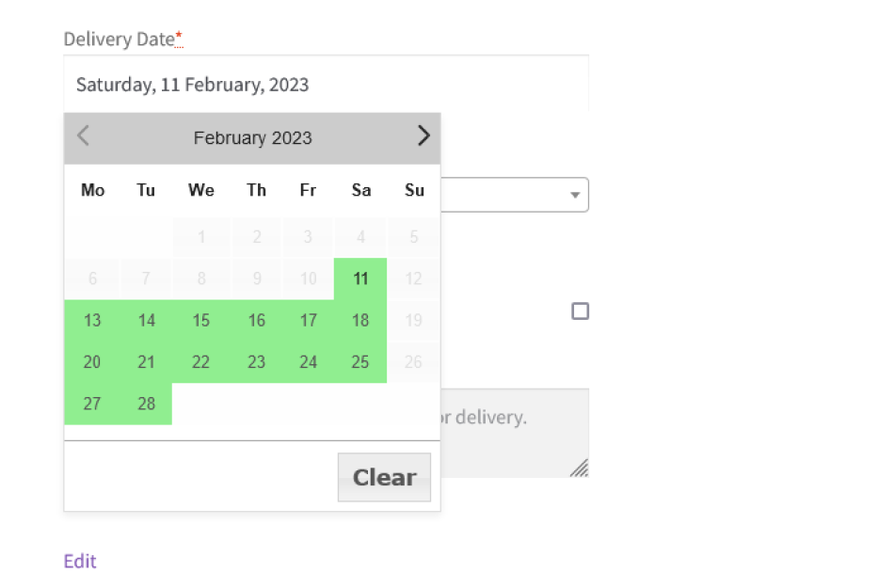Image resolution: width=894 pixels, height=588 pixels.
Task: Open the Edit link
Action: click(79, 561)
